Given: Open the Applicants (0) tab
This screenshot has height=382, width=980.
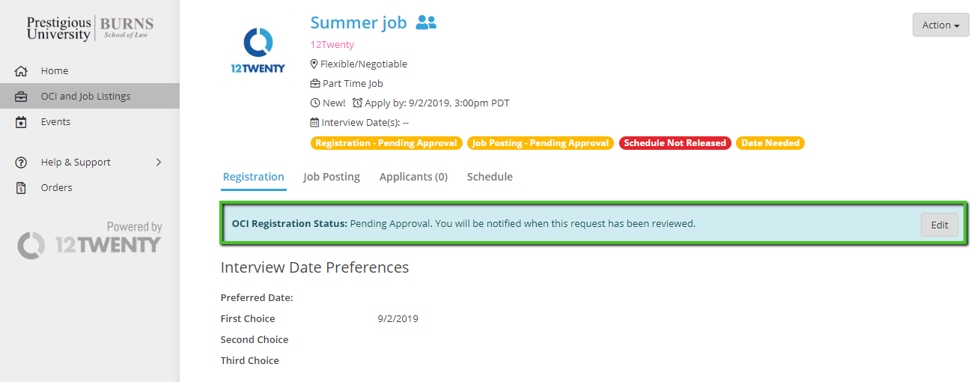Looking at the screenshot, I should pos(413,177).
